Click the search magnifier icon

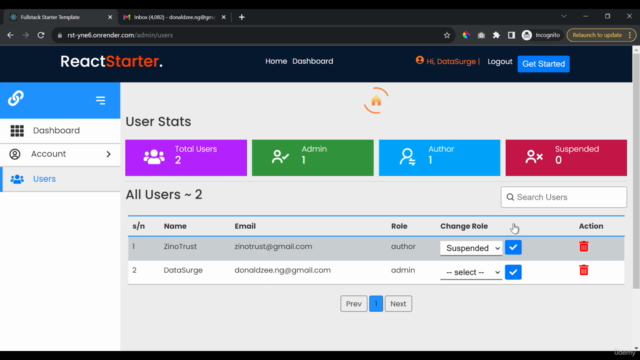tap(510, 197)
